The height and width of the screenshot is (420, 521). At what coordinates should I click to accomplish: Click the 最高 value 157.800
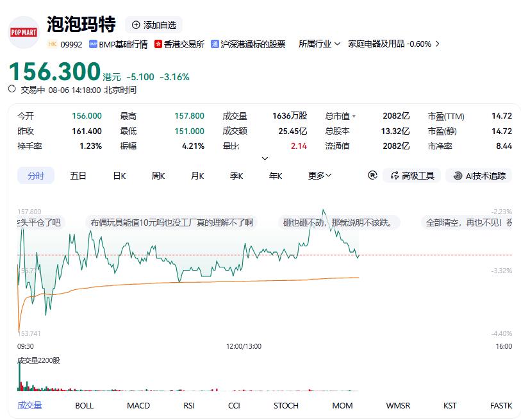(x=190, y=115)
